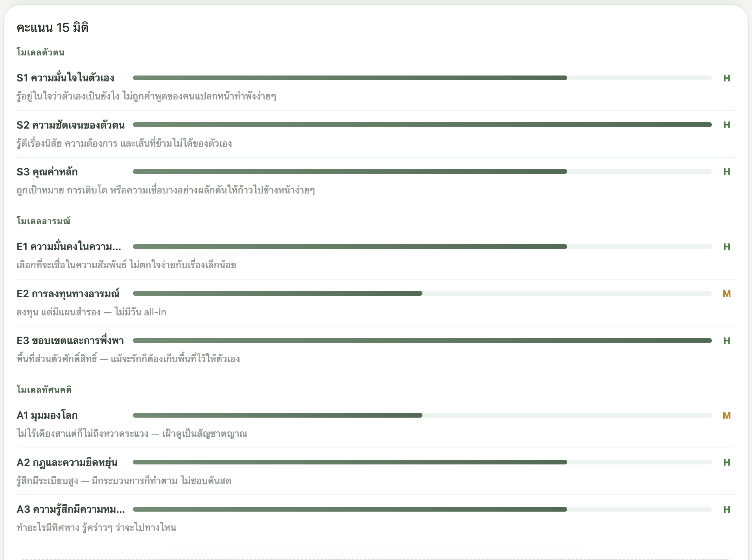This screenshot has width=752, height=560.
Task: Click the คะแนน 15 มิติ title
Action: click(x=52, y=28)
